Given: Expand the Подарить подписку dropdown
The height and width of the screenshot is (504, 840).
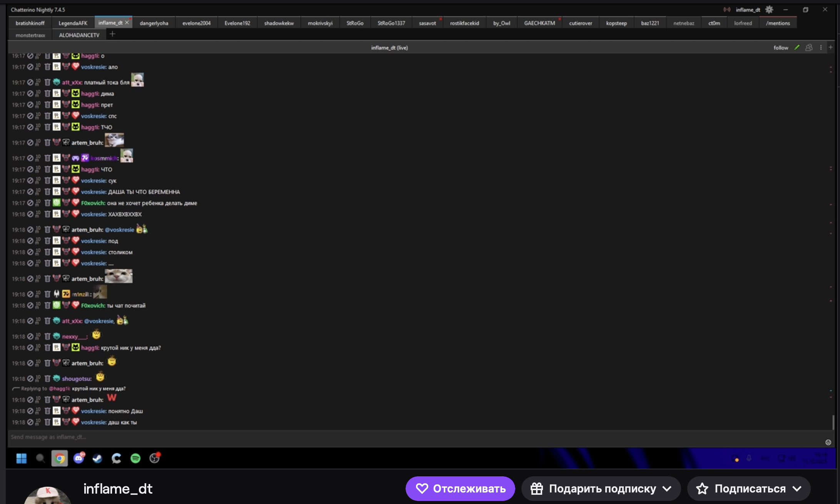Looking at the screenshot, I should point(667,489).
